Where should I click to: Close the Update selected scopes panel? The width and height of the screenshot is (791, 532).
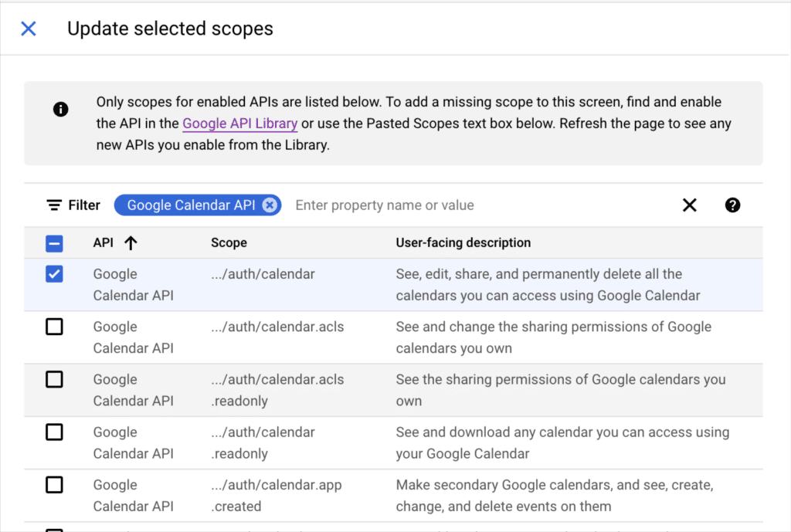click(x=29, y=29)
